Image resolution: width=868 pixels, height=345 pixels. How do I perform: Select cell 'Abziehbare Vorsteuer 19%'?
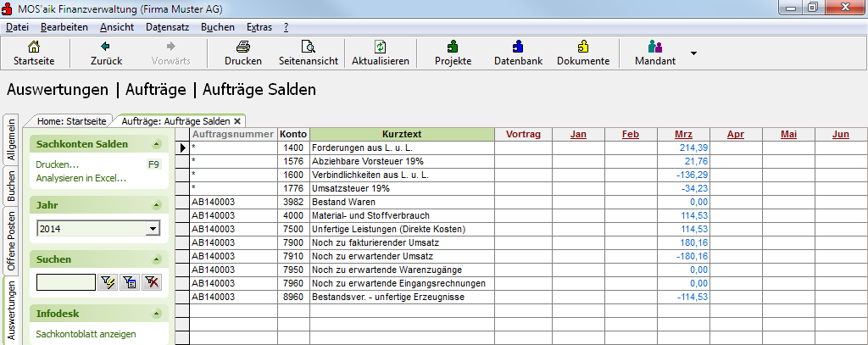click(402, 161)
